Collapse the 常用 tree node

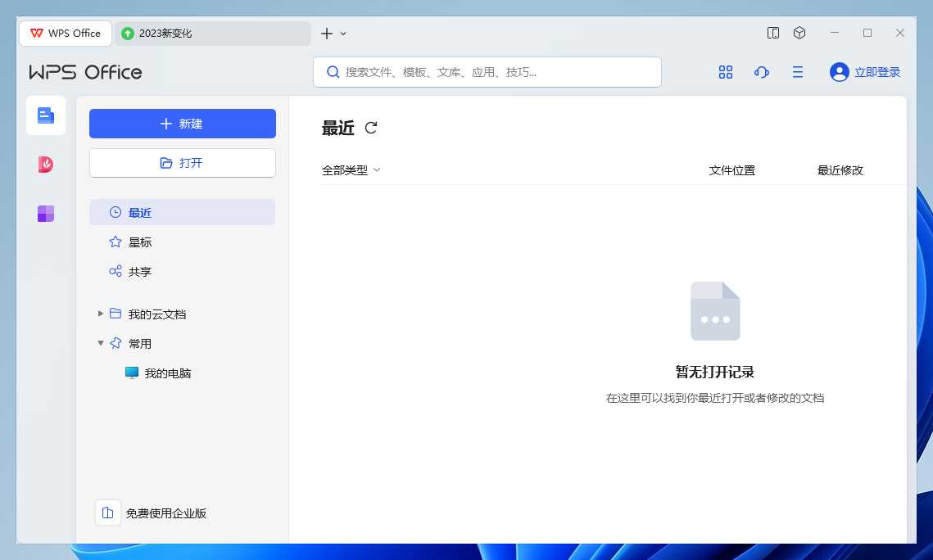click(x=101, y=343)
